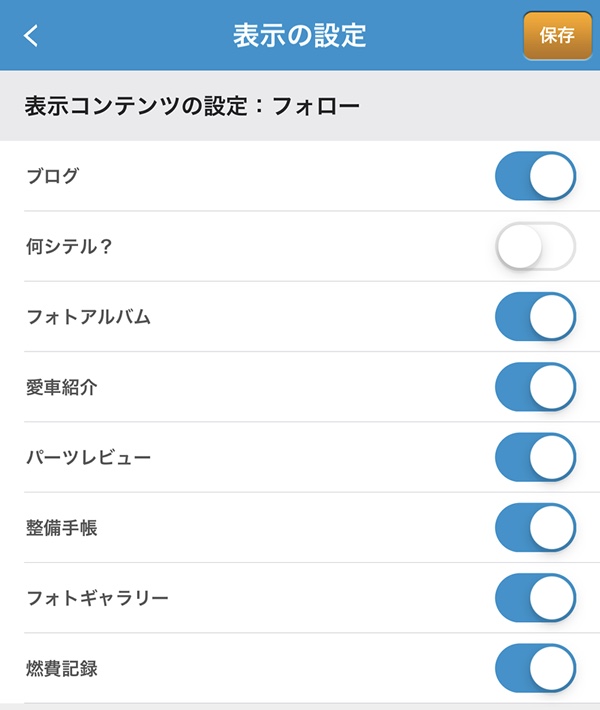Tap the orange 保存 save button

[x=557, y=36]
